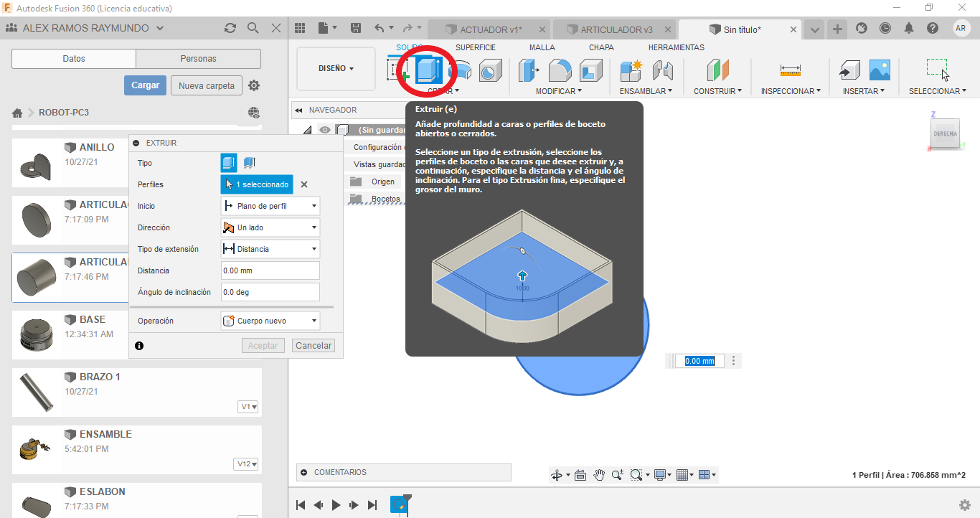Expand the Ensamblar menu
The image size is (980, 518).
(646, 91)
